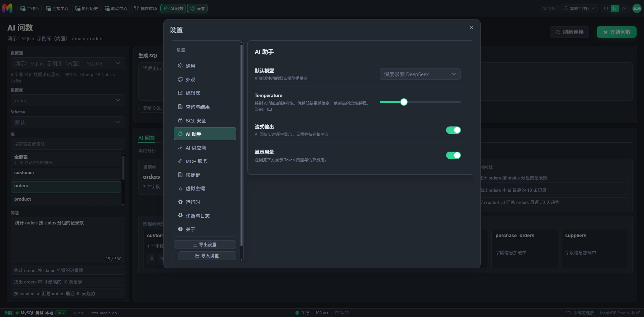
Task: Select system theme monitor icon
Action: pyautogui.click(x=606, y=8)
